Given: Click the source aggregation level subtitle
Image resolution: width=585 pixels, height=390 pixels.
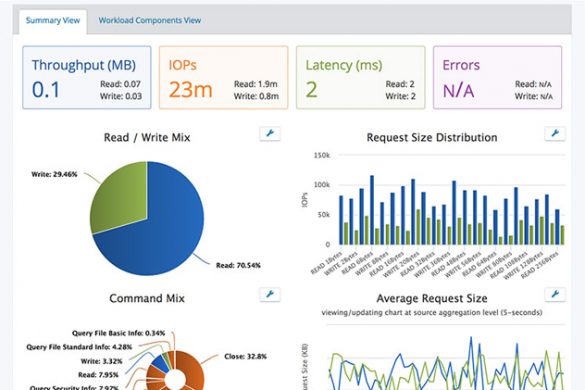Looking at the screenshot, I should 432,312.
